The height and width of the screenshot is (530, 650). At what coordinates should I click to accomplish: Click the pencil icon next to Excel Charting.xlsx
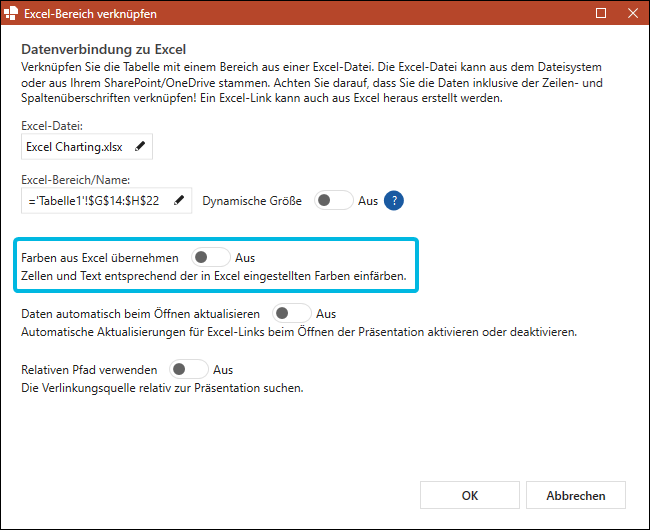coord(140,146)
